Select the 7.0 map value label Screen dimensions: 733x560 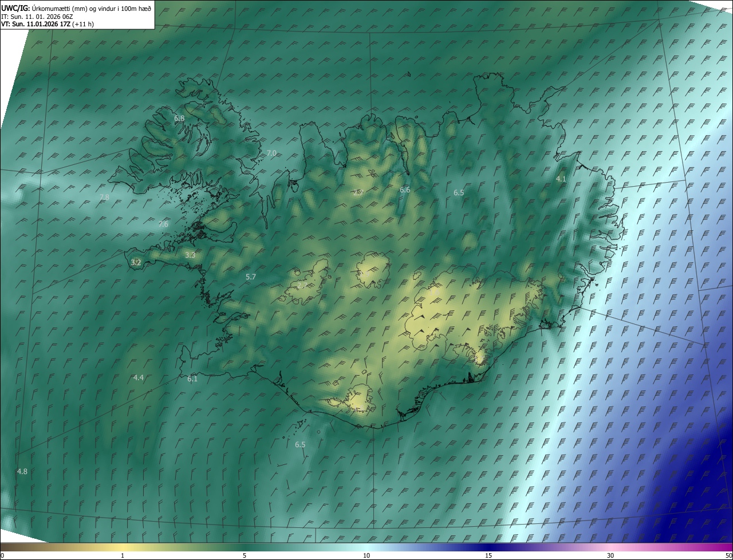pyautogui.click(x=271, y=153)
